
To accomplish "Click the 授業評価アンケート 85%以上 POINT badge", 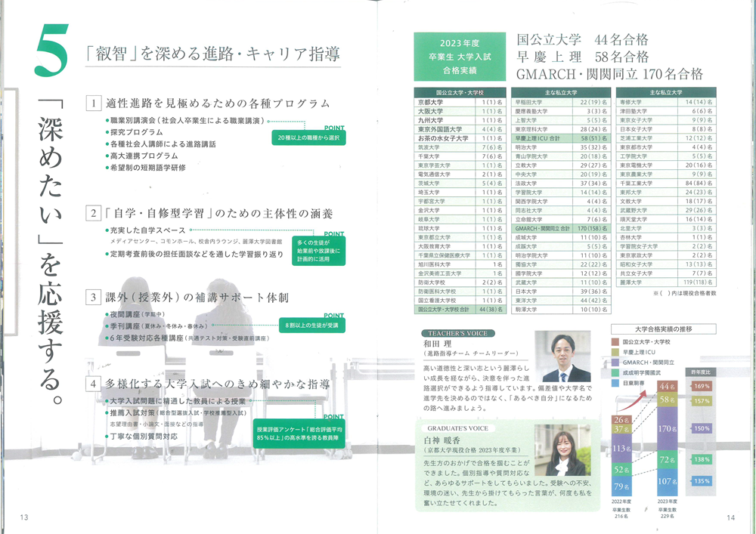I will [x=299, y=434].
